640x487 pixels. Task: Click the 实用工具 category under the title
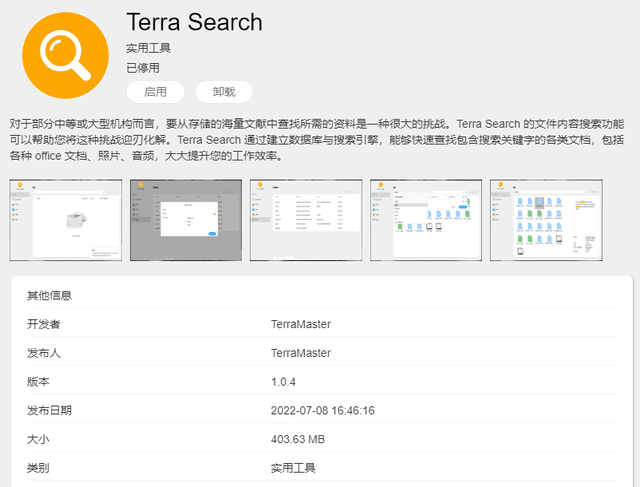(x=149, y=48)
